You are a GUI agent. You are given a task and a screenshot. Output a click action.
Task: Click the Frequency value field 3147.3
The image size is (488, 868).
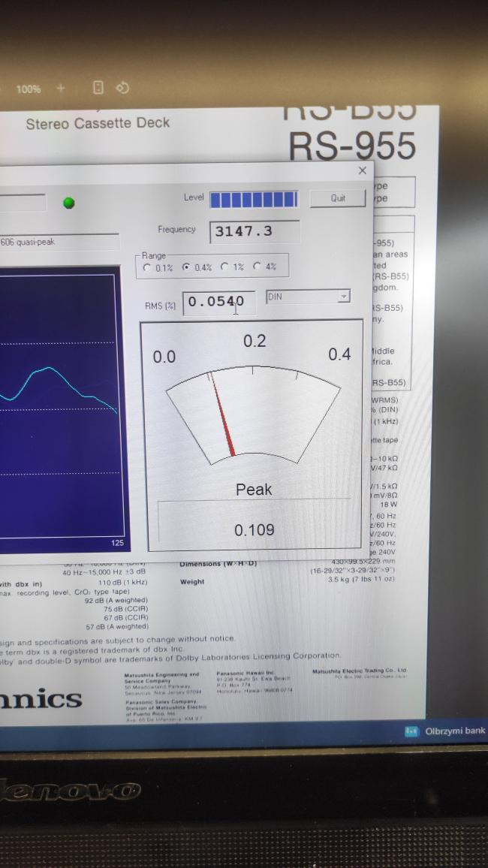pyautogui.click(x=255, y=231)
